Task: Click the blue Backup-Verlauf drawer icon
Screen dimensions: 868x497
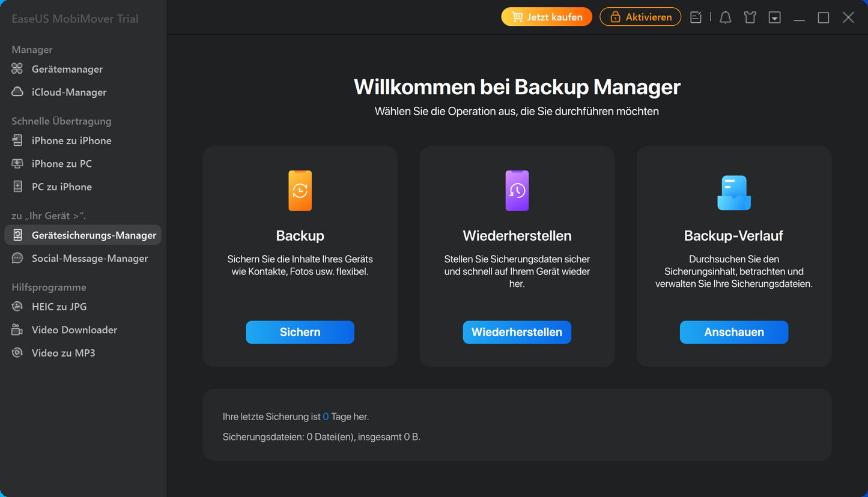Action: pyautogui.click(x=733, y=192)
